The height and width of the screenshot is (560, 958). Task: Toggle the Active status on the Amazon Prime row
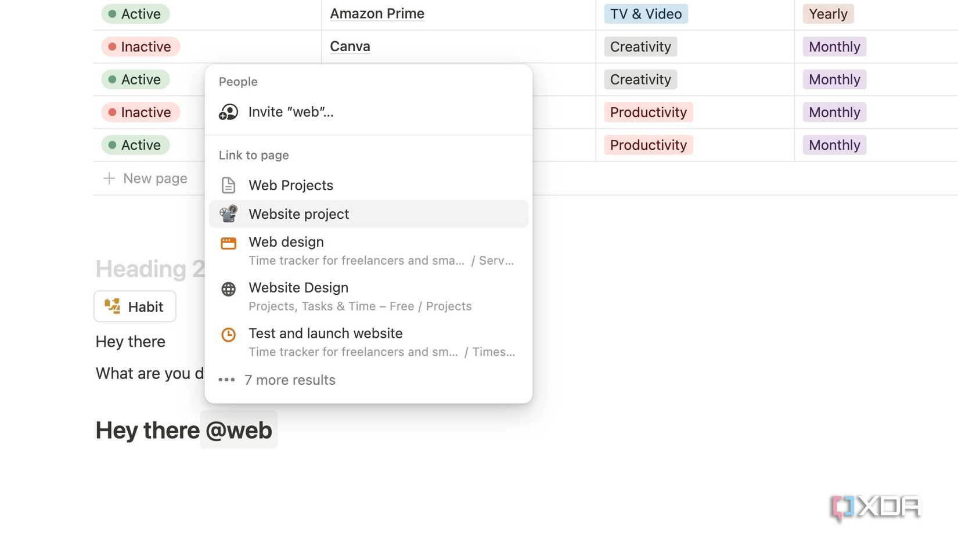click(x=135, y=13)
